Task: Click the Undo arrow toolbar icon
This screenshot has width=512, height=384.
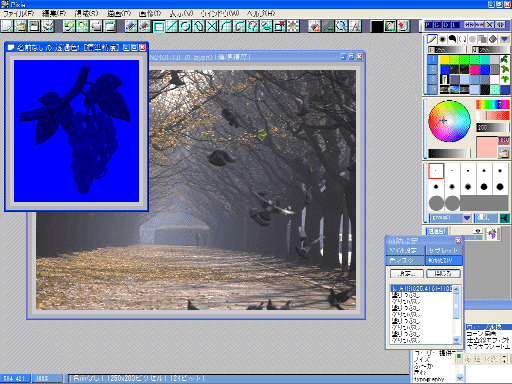Action: pyautogui.click(x=69, y=26)
